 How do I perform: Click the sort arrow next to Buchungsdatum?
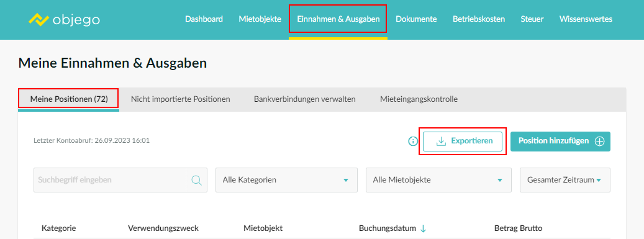click(x=424, y=228)
